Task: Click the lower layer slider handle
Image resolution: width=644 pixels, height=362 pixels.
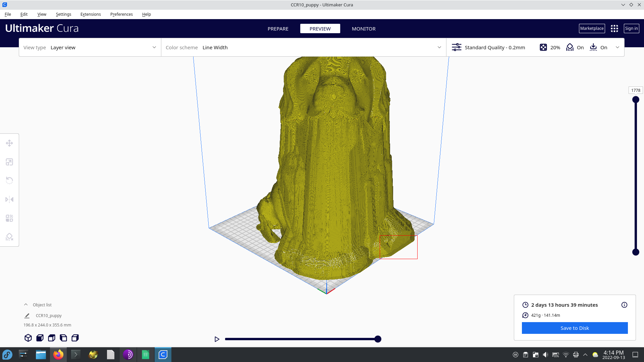Action: pos(636,252)
